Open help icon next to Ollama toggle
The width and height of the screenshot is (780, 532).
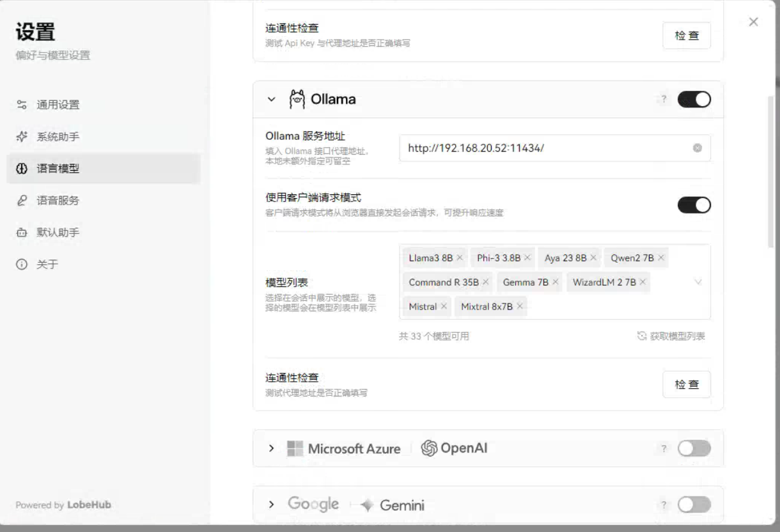point(664,100)
